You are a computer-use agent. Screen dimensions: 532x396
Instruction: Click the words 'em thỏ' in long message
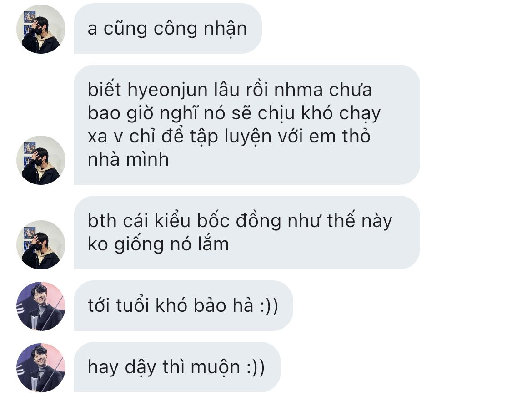pos(340,136)
